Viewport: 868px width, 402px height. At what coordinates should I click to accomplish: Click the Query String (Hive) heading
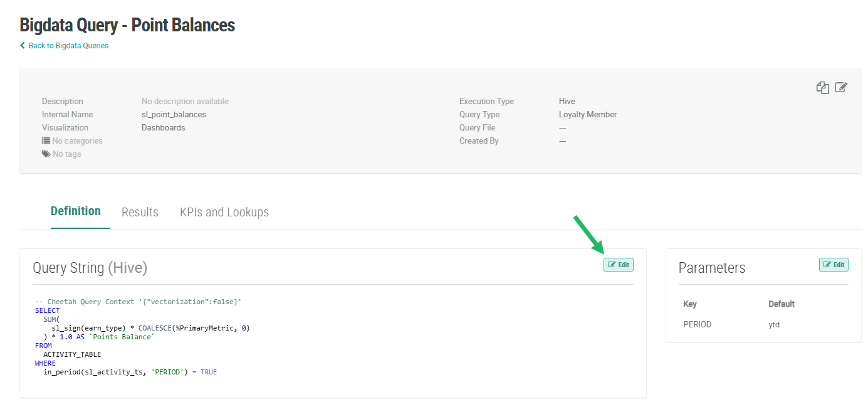[90, 268]
